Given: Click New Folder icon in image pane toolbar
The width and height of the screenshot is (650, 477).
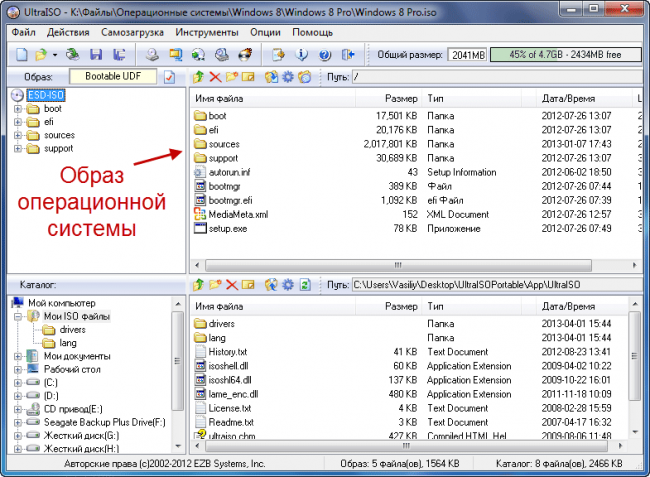Looking at the screenshot, I should [x=232, y=77].
